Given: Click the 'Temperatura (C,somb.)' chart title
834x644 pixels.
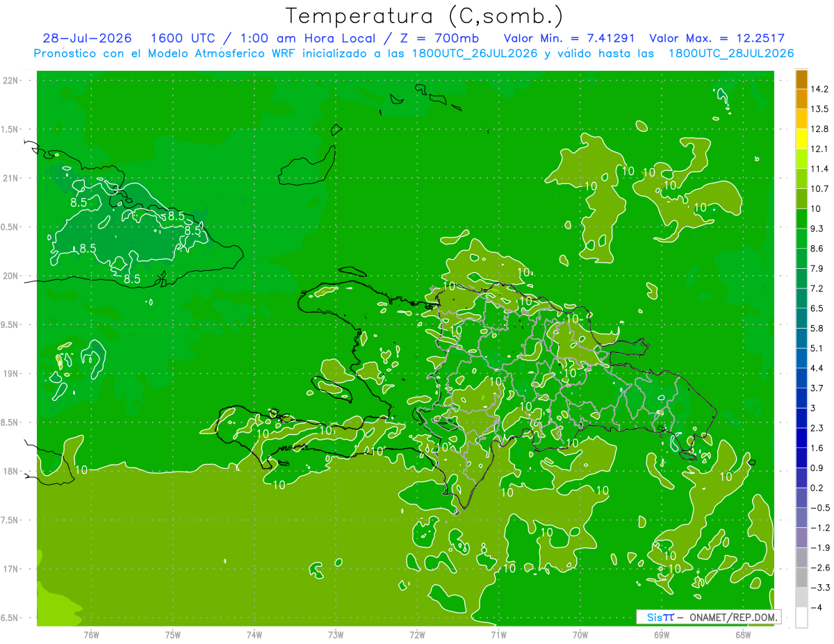Looking at the screenshot, I should [424, 16].
